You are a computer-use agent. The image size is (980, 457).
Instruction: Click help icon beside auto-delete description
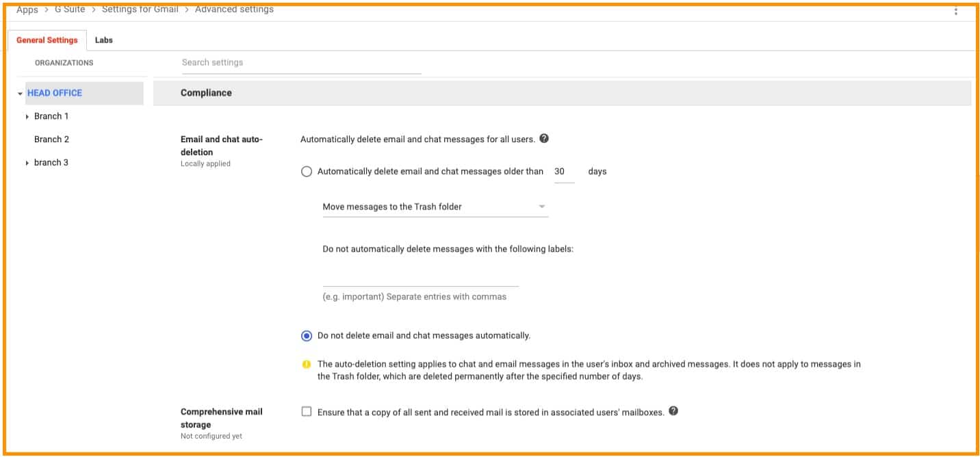[x=544, y=138]
